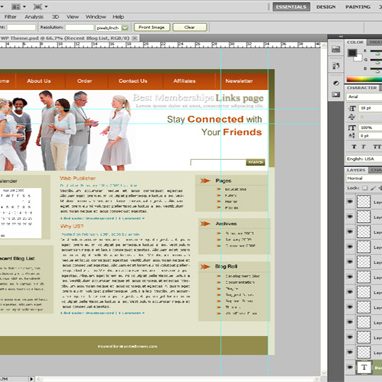Click the horizontal ruler above the canvas

click(160, 45)
